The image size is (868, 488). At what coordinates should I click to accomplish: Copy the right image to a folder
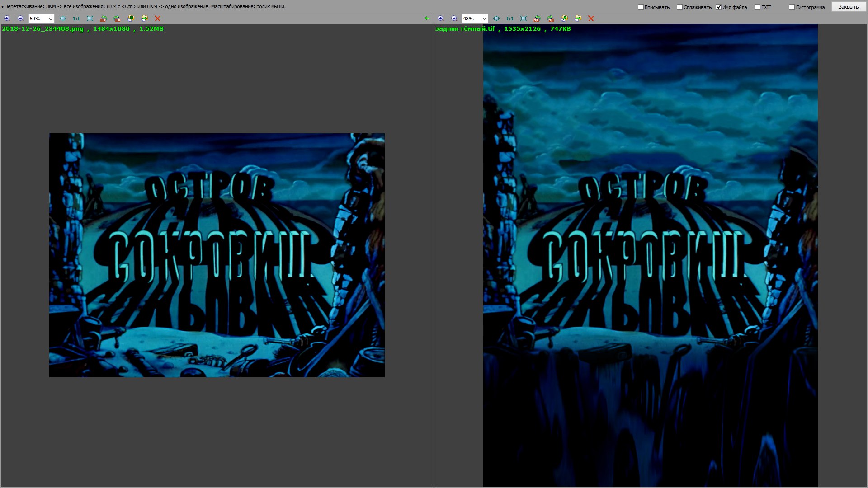(x=564, y=19)
